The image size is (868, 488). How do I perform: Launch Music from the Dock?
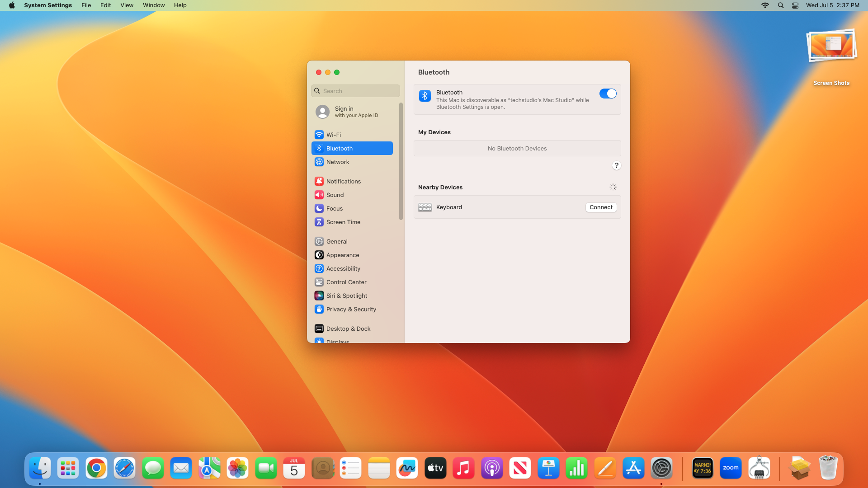tap(463, 468)
